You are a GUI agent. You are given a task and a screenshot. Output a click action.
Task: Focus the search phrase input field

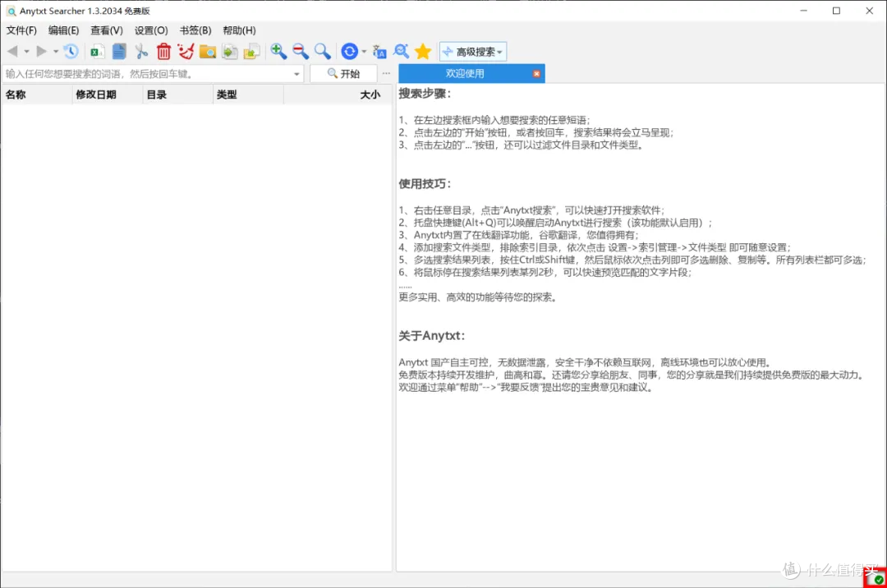coord(153,74)
